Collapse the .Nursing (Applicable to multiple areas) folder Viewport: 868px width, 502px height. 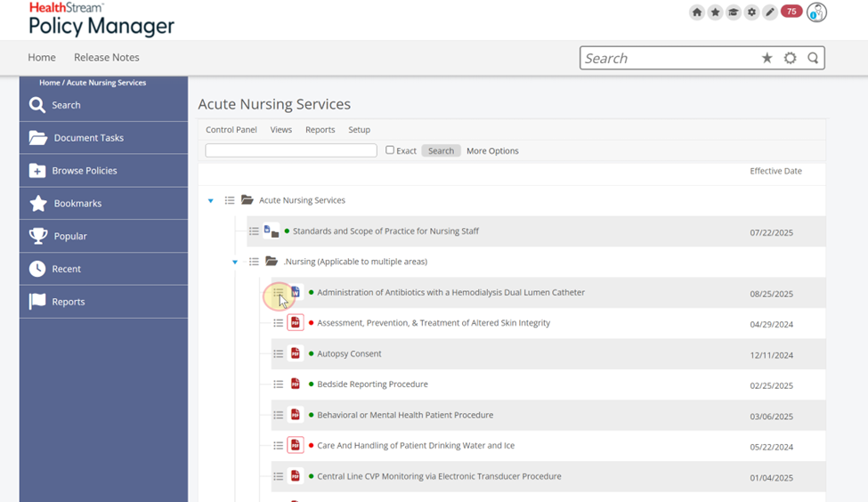point(235,263)
